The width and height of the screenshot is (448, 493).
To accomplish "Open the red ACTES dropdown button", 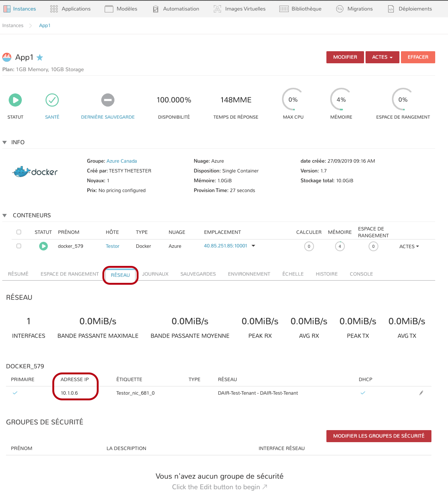I will (382, 57).
